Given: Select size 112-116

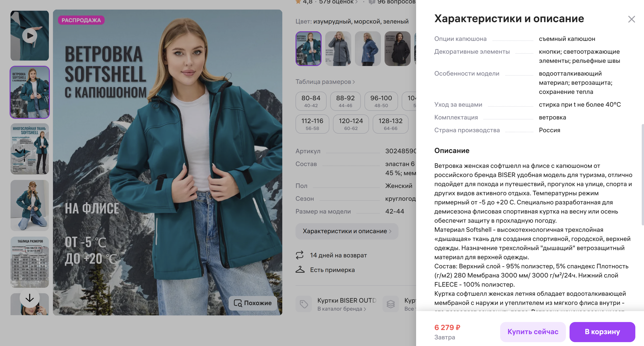Looking at the screenshot, I should tap(312, 124).
